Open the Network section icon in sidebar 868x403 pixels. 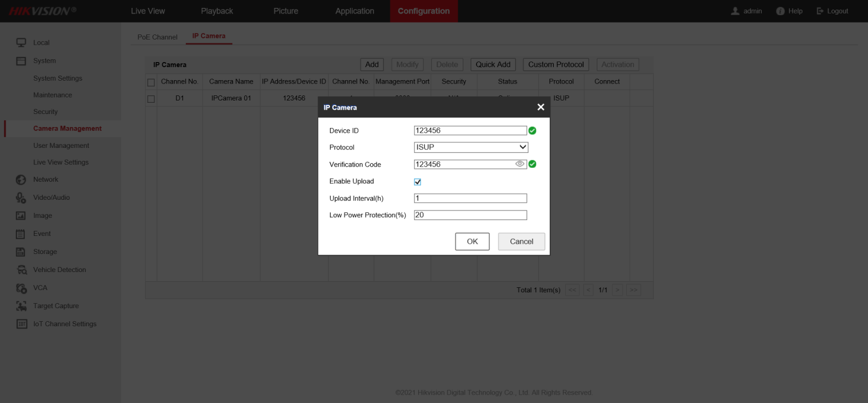(x=21, y=179)
